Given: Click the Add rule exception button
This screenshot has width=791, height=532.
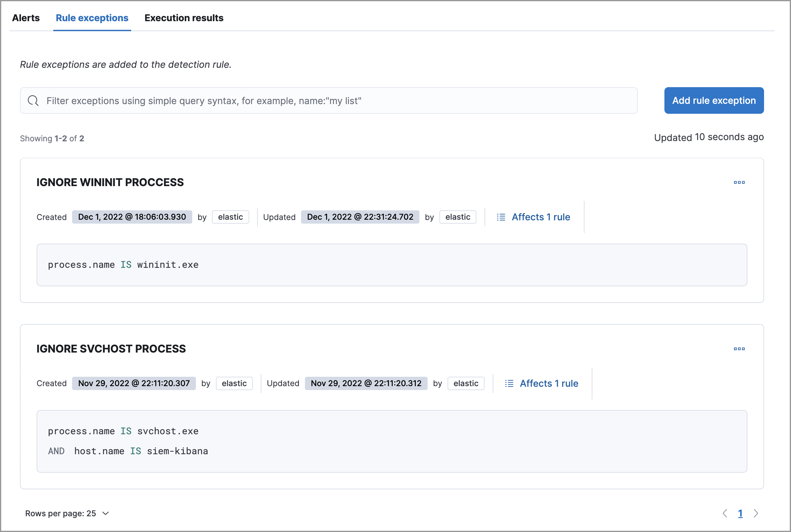Looking at the screenshot, I should [x=713, y=100].
